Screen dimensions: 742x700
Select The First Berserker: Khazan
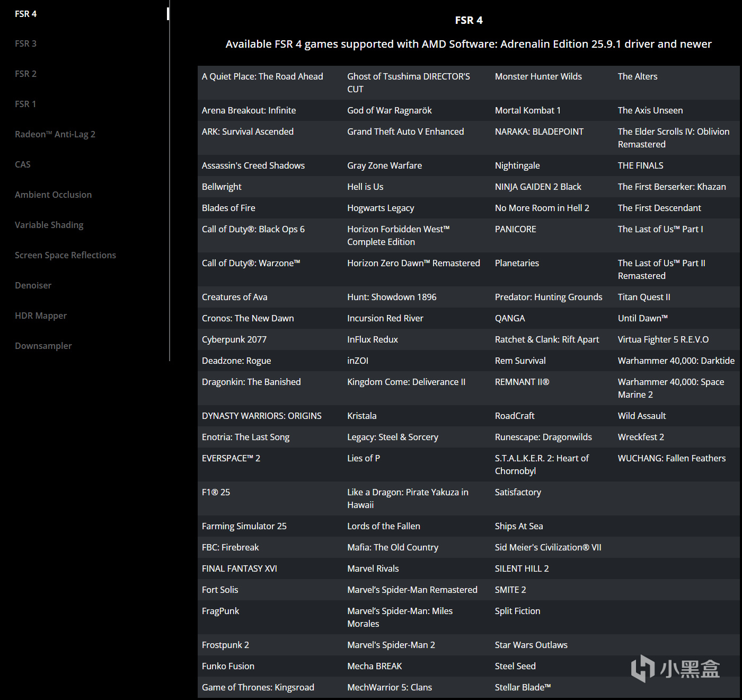pos(672,187)
